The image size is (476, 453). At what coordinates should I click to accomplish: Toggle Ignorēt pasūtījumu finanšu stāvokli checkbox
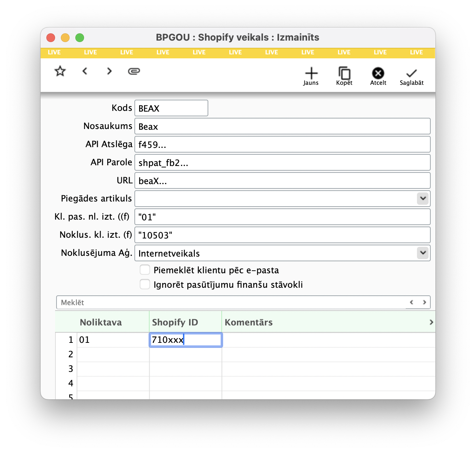coord(145,284)
